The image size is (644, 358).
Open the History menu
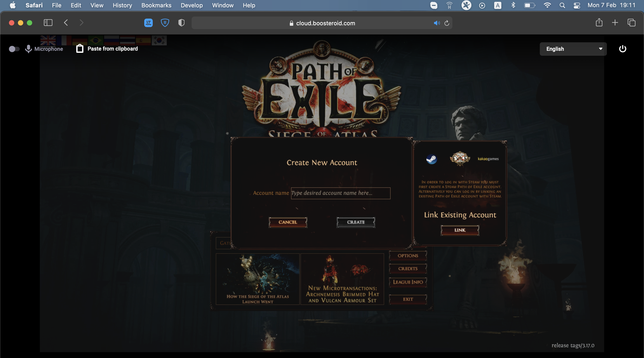tap(122, 5)
